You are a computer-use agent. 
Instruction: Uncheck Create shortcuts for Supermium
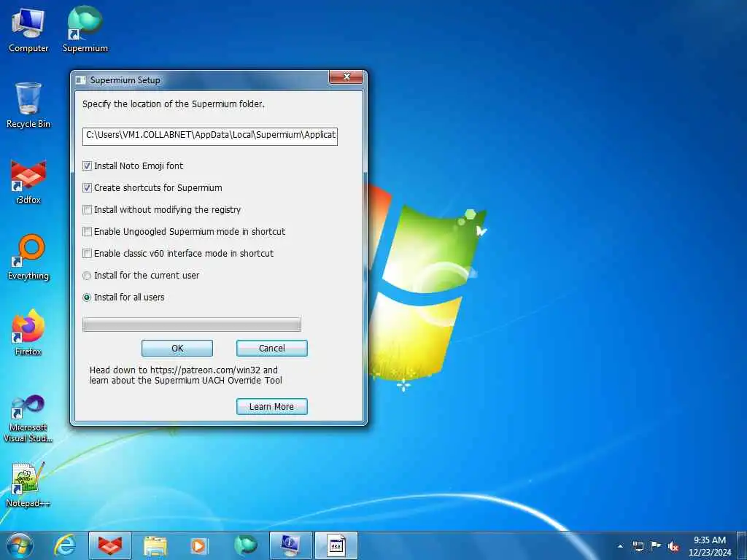tap(87, 187)
